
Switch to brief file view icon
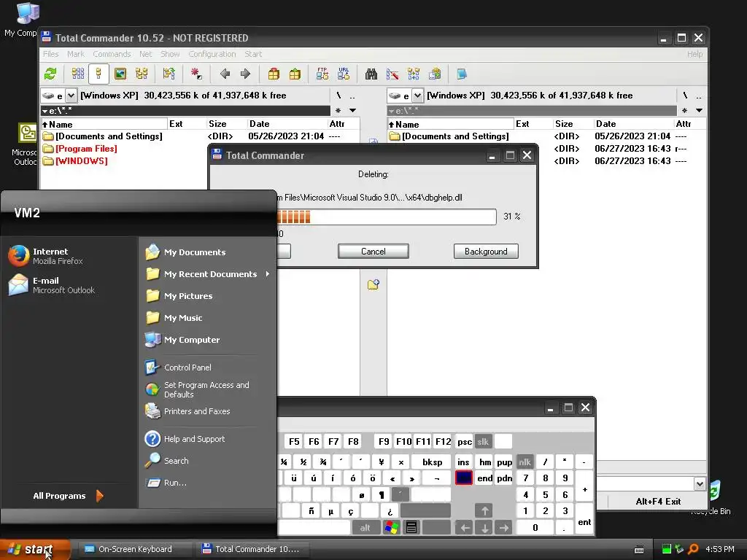coord(77,74)
